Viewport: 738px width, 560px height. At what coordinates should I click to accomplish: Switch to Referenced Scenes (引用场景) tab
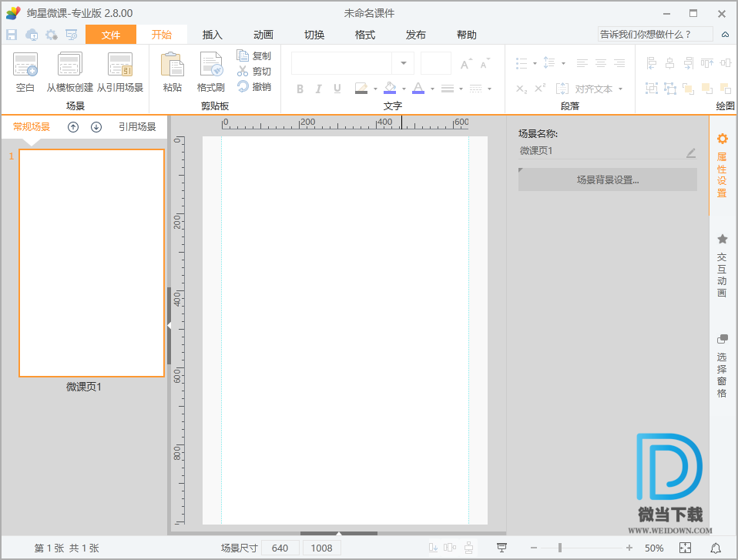click(x=137, y=127)
